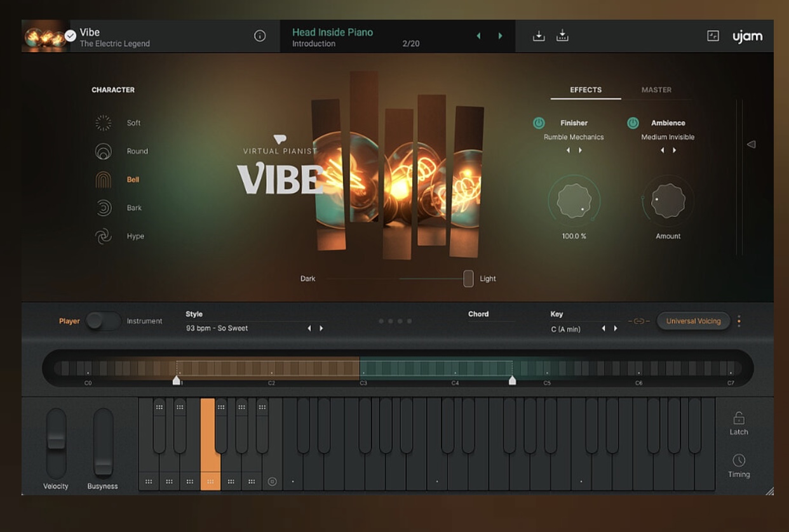Select the Bark character icon
Viewport: 789px width, 532px height.
point(103,208)
